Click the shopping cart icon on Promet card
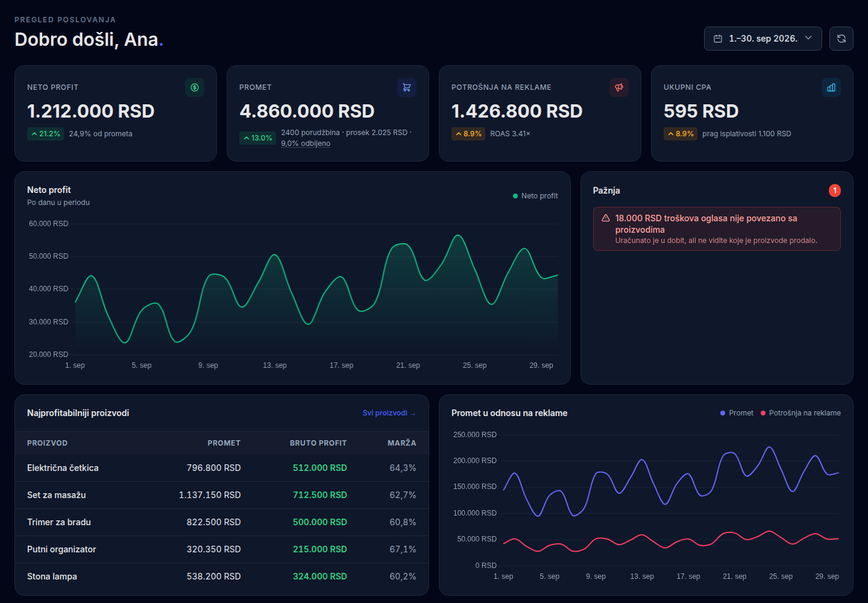Screen dimensions: 868x603 click(407, 87)
